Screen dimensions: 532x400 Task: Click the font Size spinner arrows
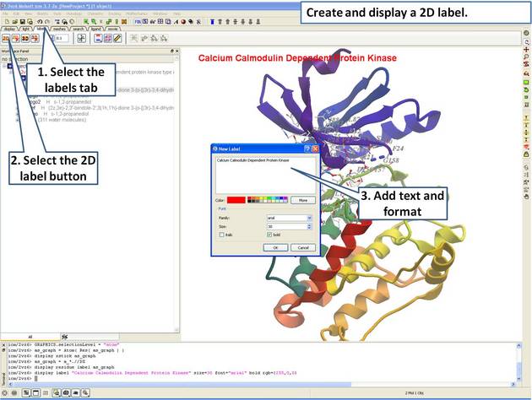point(309,226)
